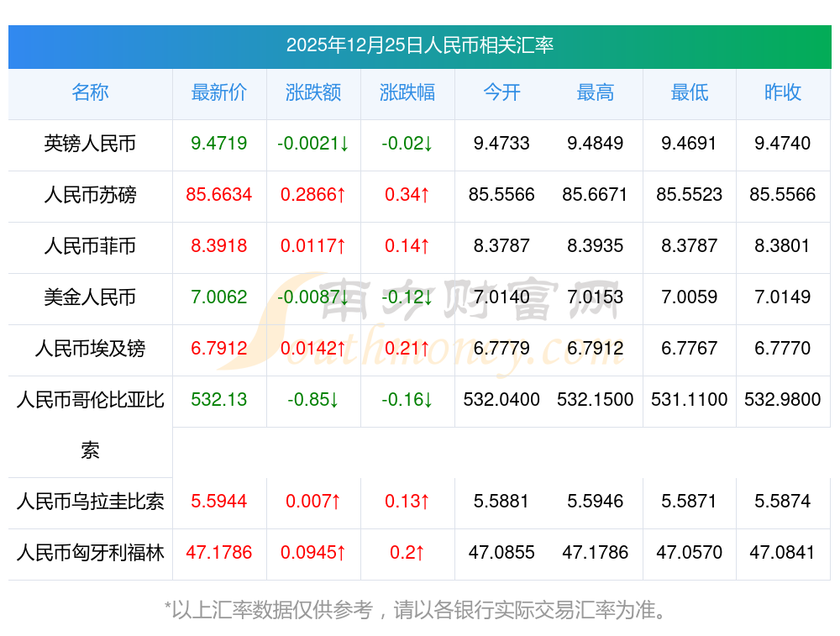Image resolution: width=840 pixels, height=636 pixels.
Task: Click the title 2025年12月25日人民币相关汇率
Action: point(419,45)
